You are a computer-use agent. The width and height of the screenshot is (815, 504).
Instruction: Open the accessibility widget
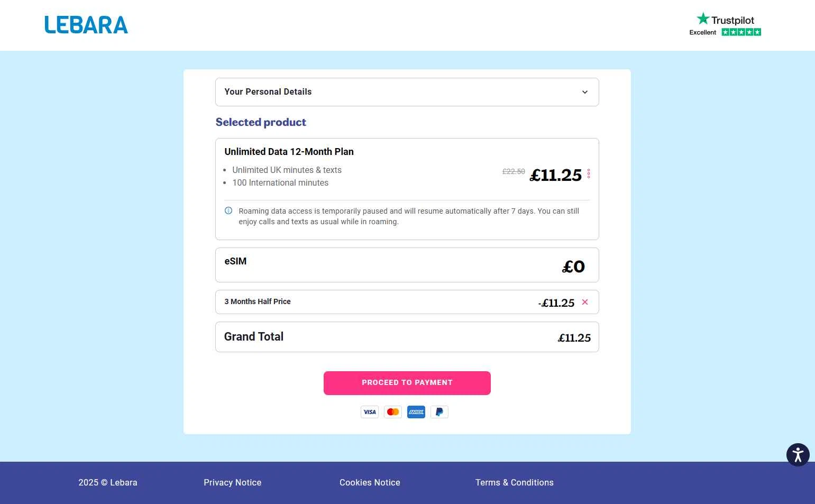(x=798, y=455)
